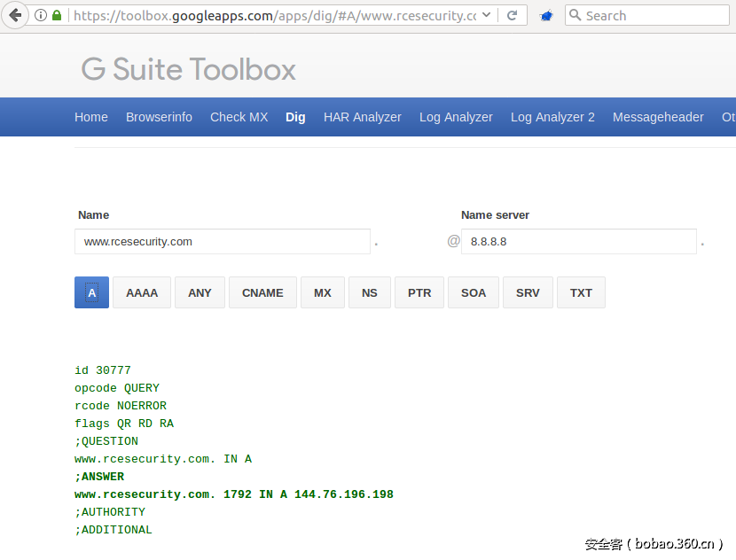Click the G Suite Toolbox logo
This screenshot has height=560, width=736.
coord(188,71)
